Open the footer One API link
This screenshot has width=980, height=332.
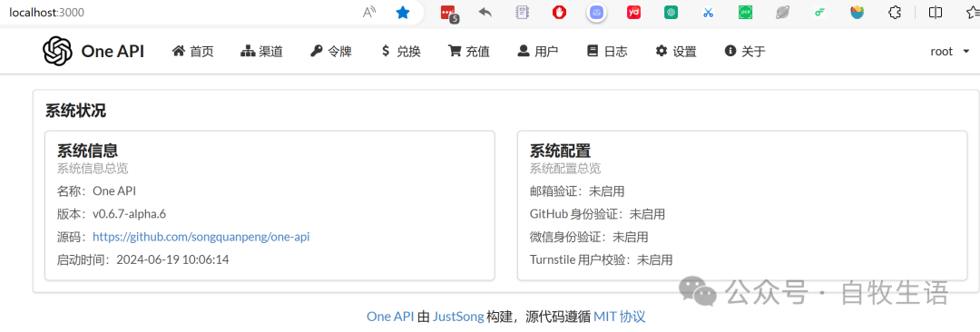click(390, 317)
